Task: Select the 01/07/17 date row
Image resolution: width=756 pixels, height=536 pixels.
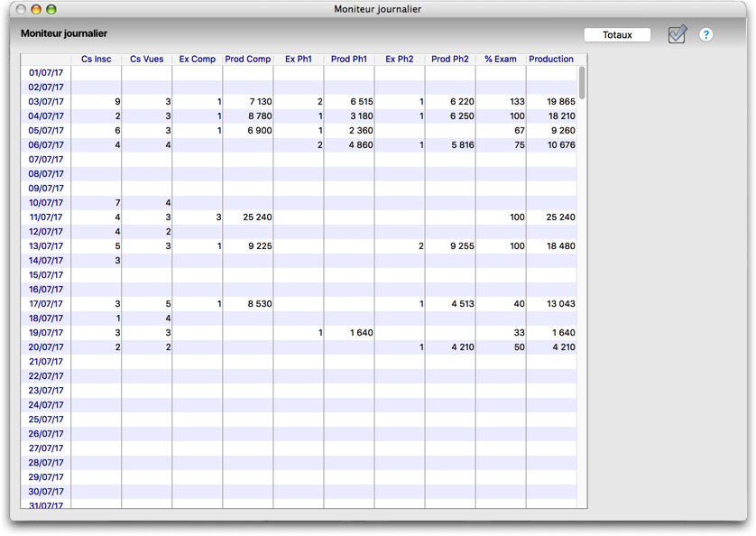Action: point(299,73)
